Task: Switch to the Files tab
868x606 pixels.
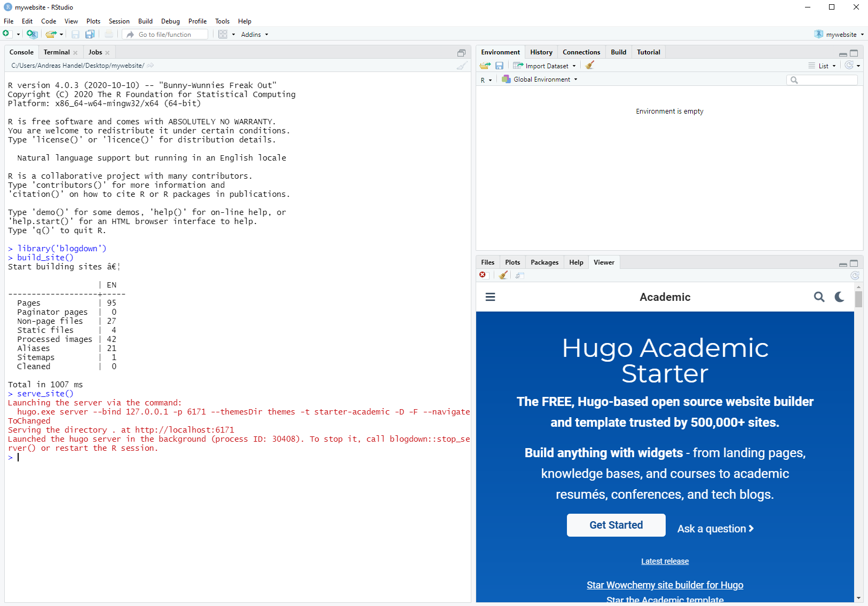Action: (x=488, y=262)
